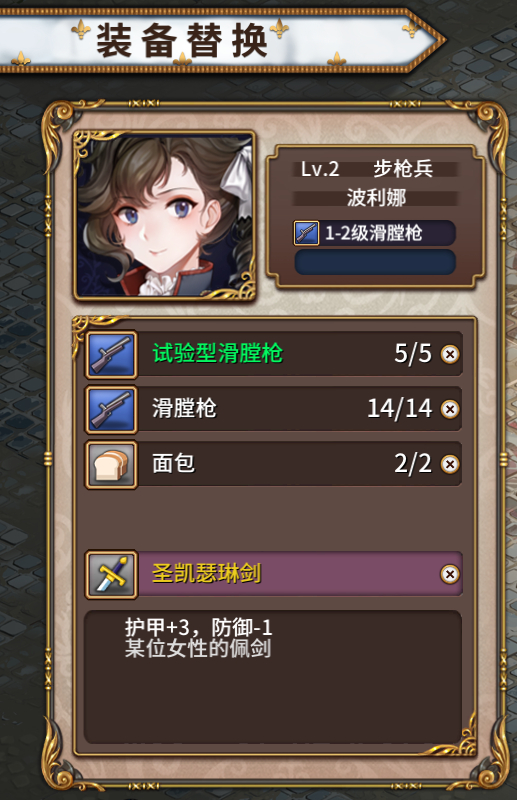The image size is (517, 800).
Task: Select the bread 面包 item icon
Action: pos(111,465)
